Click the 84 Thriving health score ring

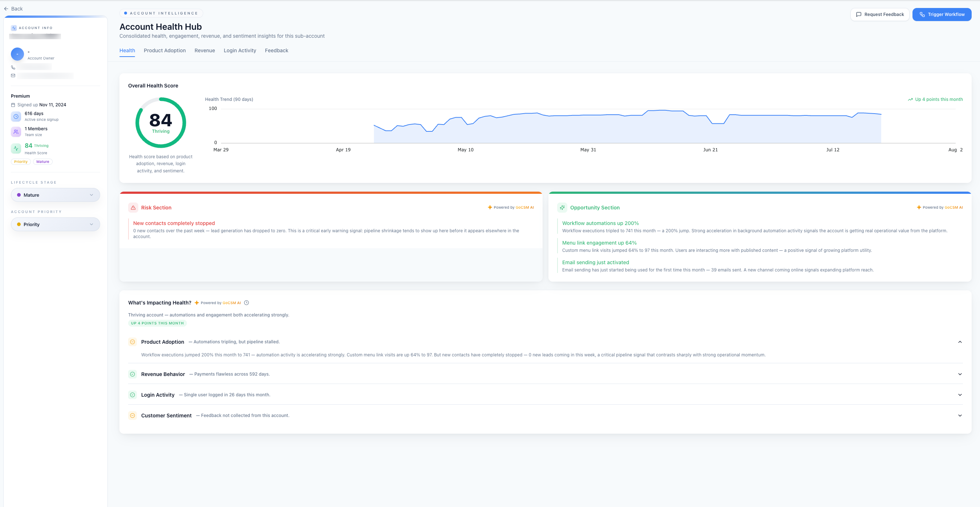(x=161, y=123)
